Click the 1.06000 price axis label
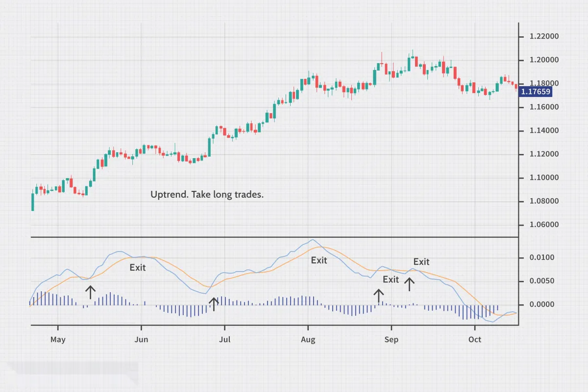Viewport: 588px width, 392px height. (x=544, y=225)
